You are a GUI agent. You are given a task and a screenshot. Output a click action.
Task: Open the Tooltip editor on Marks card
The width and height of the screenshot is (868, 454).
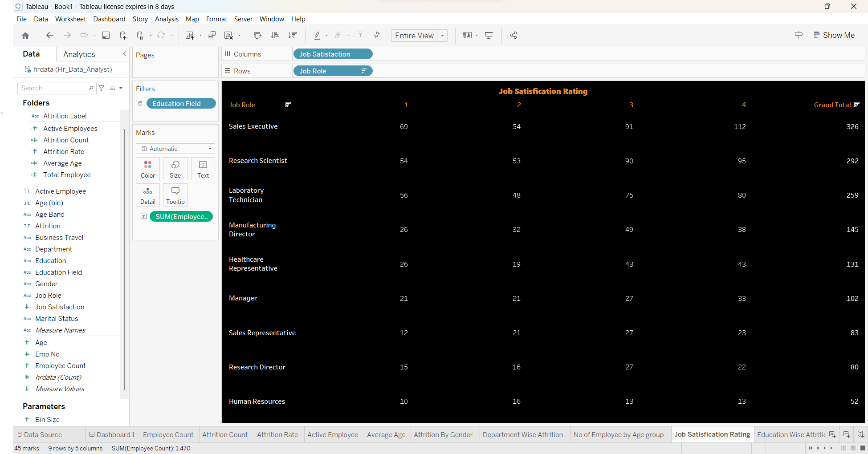(x=175, y=195)
